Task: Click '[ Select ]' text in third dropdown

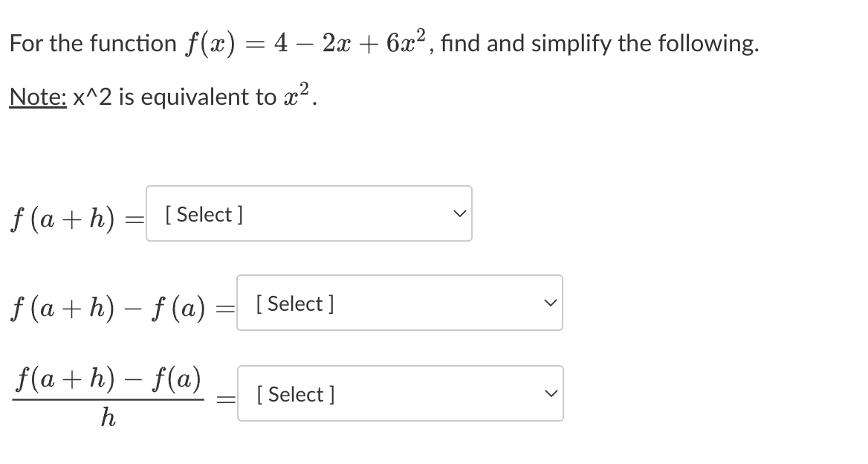Action: 296,394
